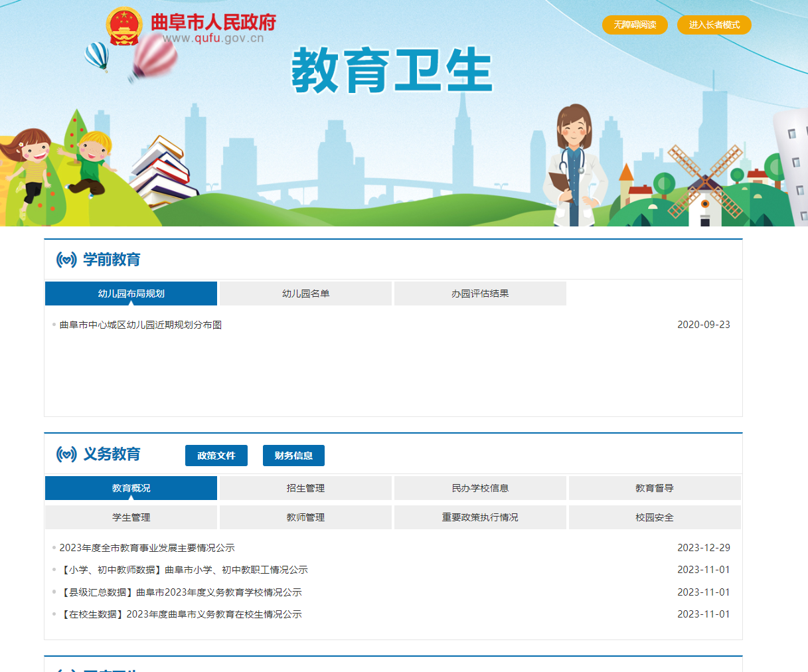
Task: Switch to the 招生管理 tab
Action: (x=305, y=488)
